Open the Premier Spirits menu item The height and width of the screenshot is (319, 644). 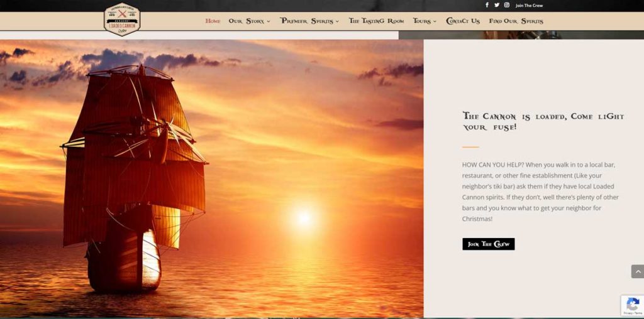click(307, 21)
